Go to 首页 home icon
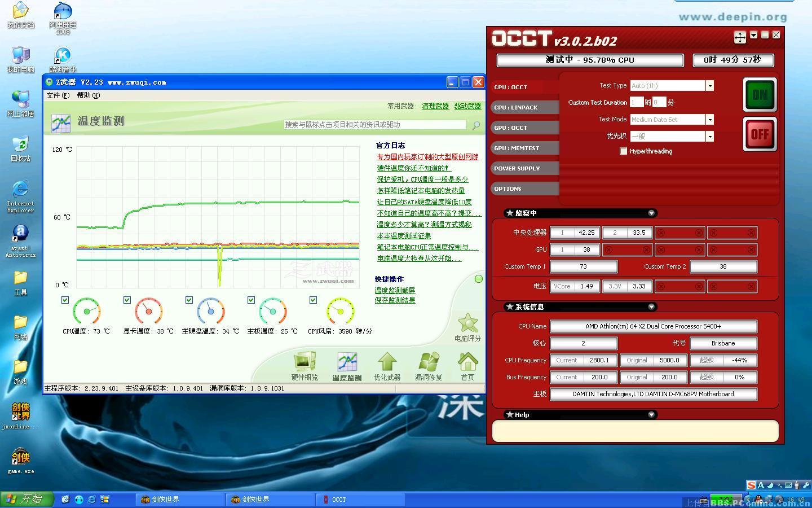 [x=467, y=366]
